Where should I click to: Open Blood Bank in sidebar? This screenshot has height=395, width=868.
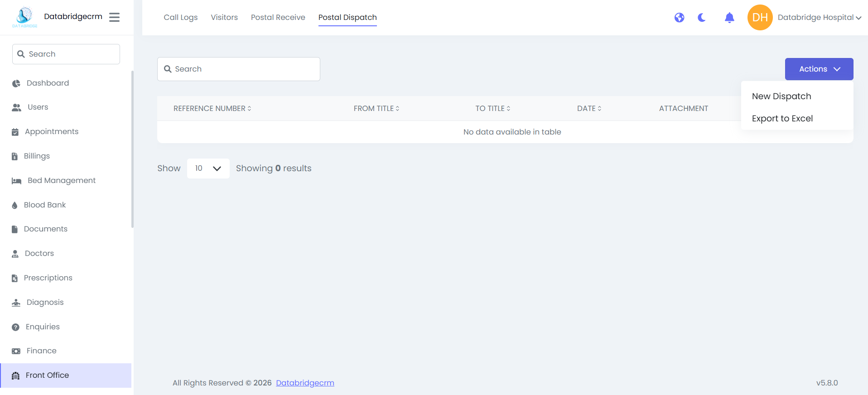(x=66, y=205)
